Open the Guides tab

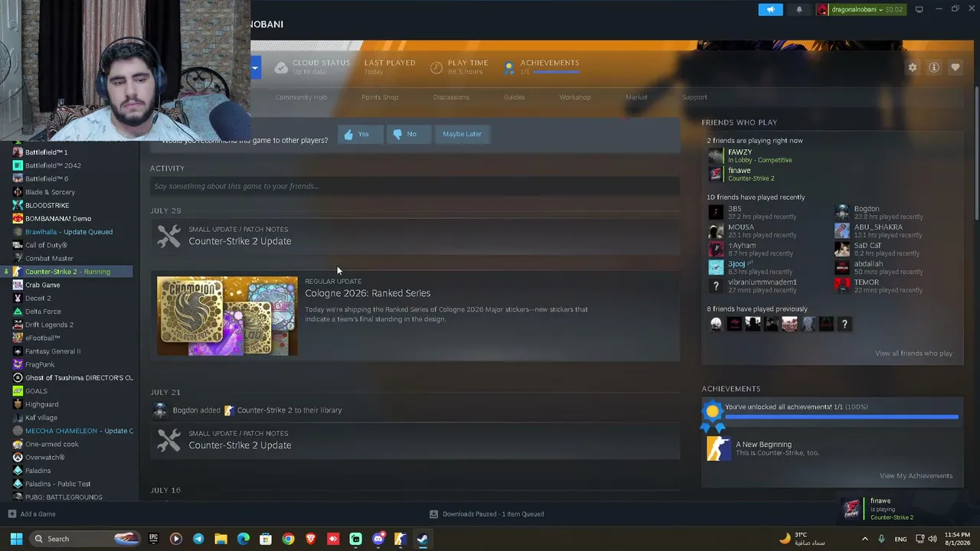click(x=514, y=97)
